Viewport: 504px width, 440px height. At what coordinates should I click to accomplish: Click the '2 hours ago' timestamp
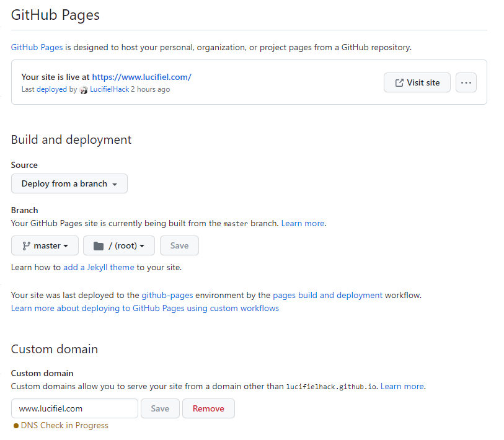tap(151, 89)
